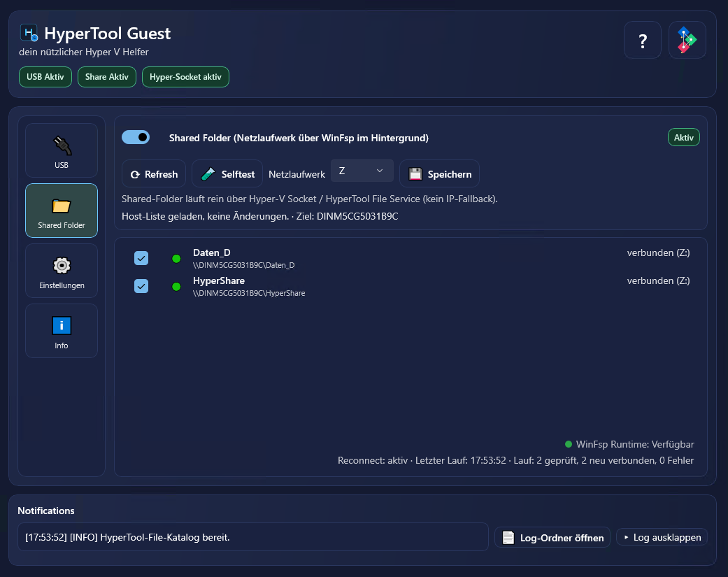The width and height of the screenshot is (728, 577).
Task: Uncheck the HyperShare checkbox
Action: pyautogui.click(x=141, y=286)
